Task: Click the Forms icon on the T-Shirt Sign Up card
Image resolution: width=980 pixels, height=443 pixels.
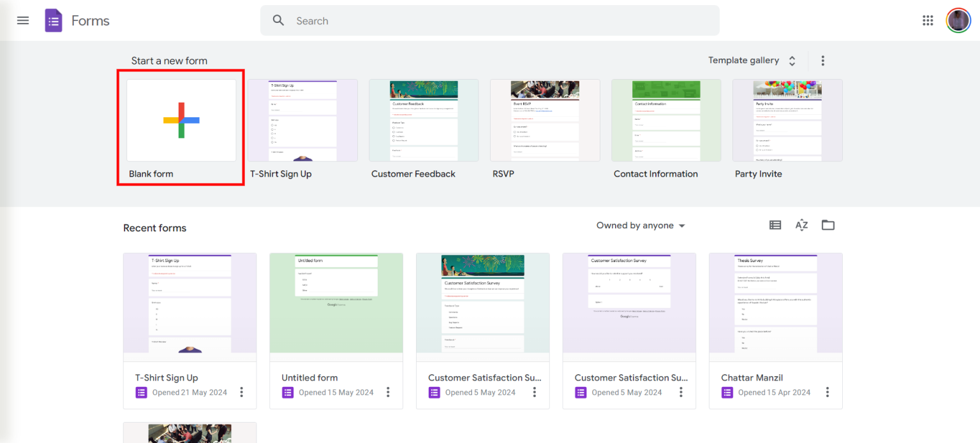Action: pyautogui.click(x=141, y=392)
